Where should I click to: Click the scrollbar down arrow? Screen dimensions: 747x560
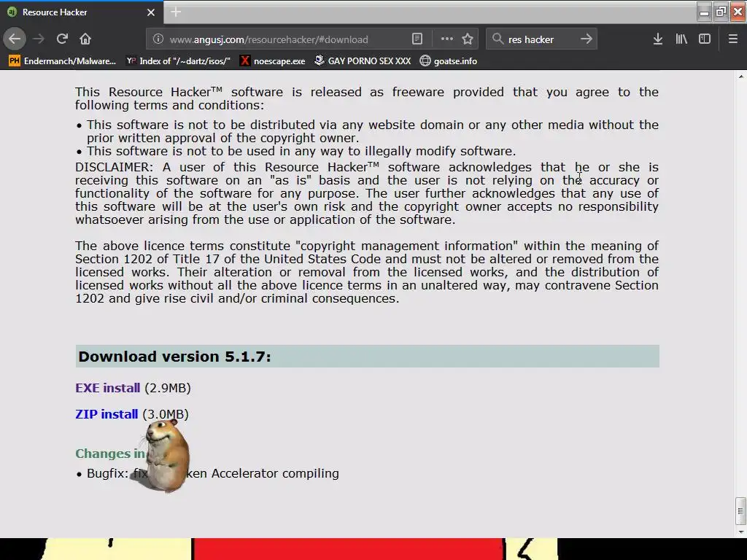[741, 532]
